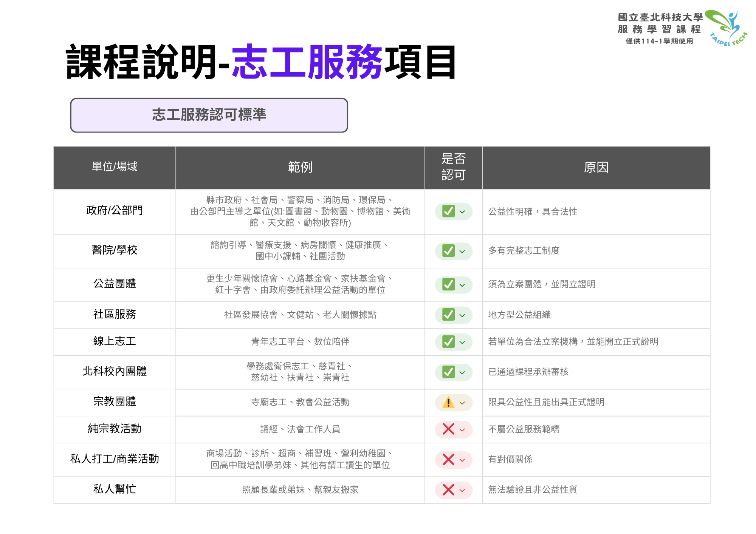Click green checkmark in 社區服務 row

[448, 315]
